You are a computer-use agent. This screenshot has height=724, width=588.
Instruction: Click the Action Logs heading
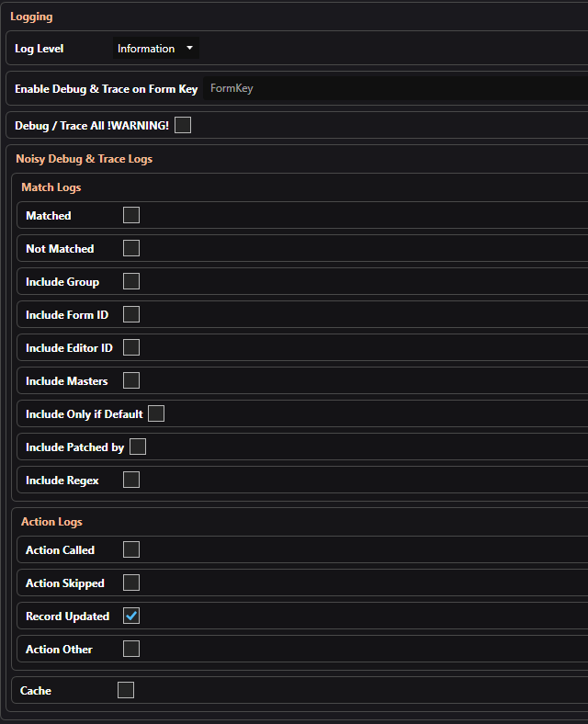[x=51, y=522]
